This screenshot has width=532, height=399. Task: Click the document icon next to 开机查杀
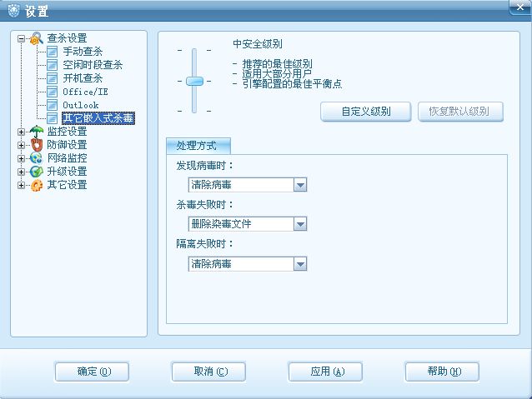coord(52,78)
